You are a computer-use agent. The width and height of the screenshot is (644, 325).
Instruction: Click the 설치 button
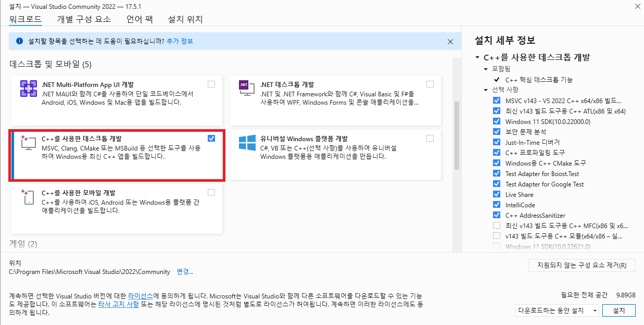click(620, 311)
